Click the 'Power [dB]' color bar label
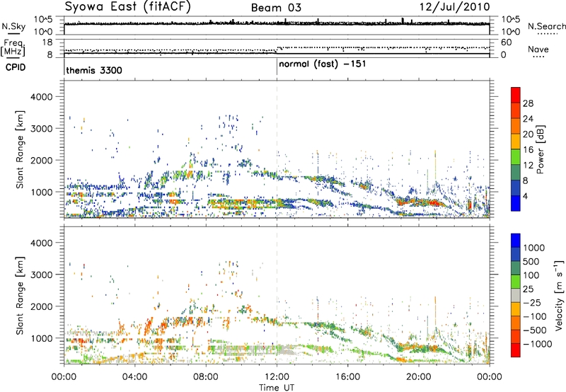This screenshot has height=392, width=566. [540, 149]
